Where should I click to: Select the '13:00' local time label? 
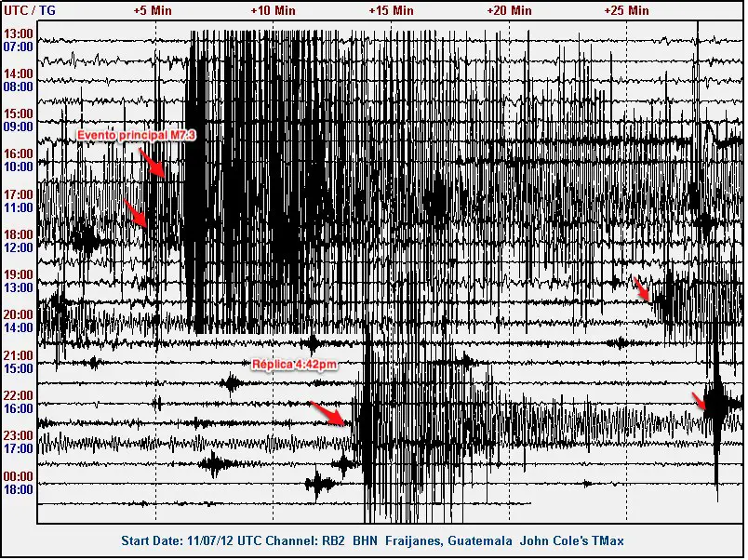pyautogui.click(x=19, y=288)
